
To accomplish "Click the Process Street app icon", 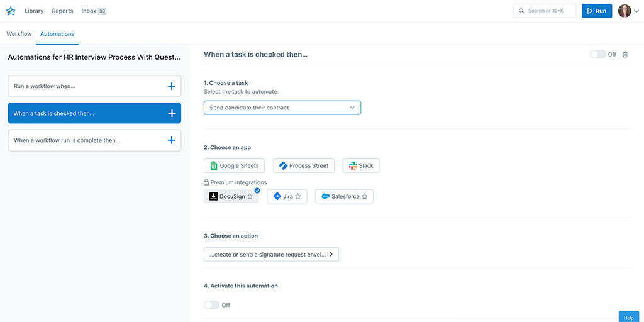I will tap(283, 166).
